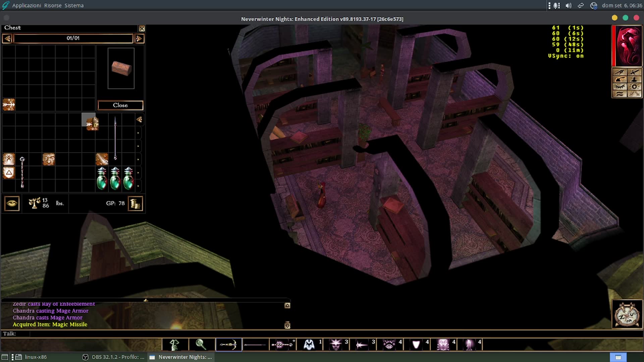Select the staff quickbar slot

pos(255,345)
